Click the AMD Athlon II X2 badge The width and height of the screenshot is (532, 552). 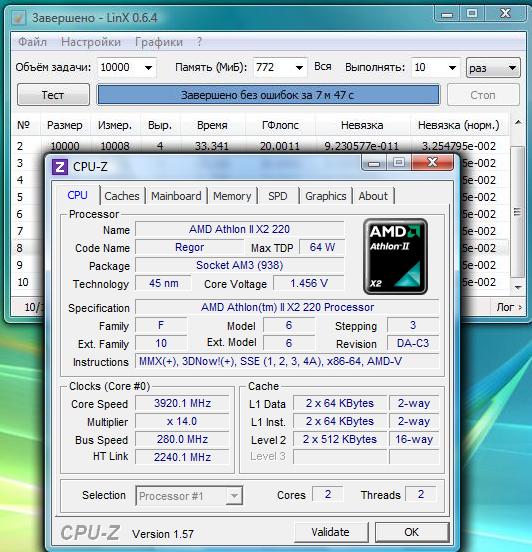pos(395,256)
